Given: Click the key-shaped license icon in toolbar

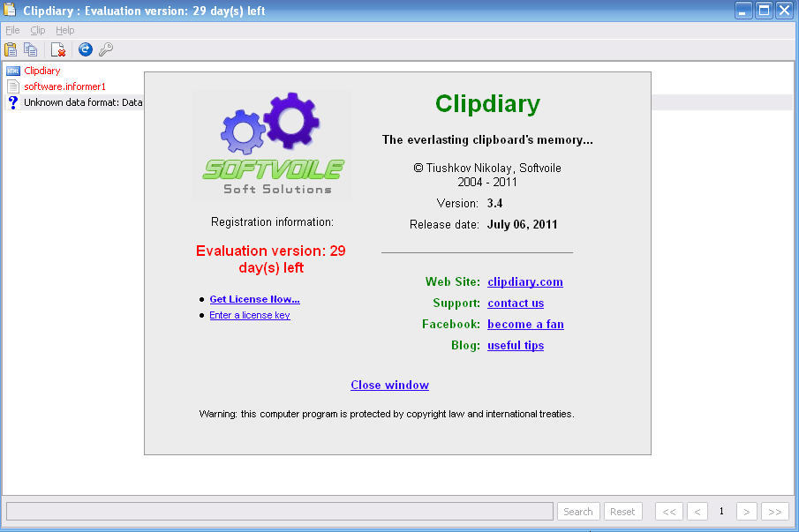Looking at the screenshot, I should 106,49.
